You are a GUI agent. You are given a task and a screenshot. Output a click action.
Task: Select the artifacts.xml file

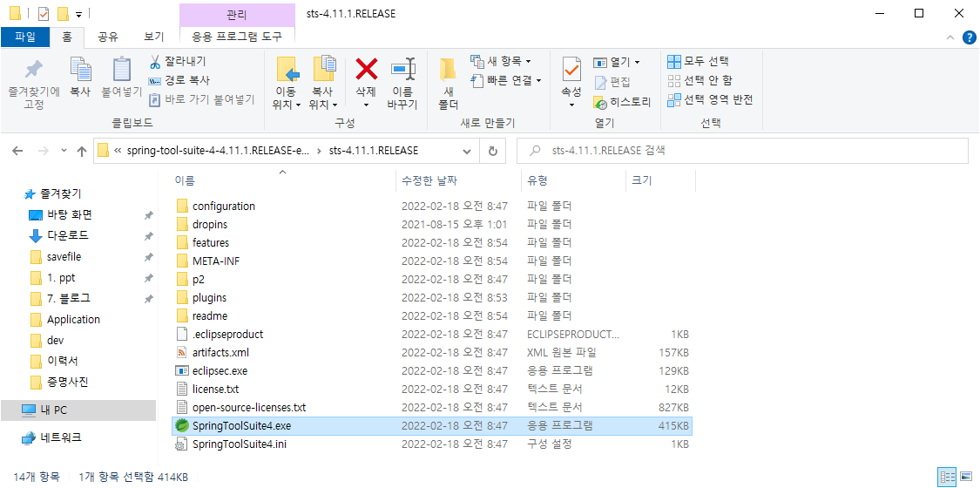pyautogui.click(x=431, y=352)
